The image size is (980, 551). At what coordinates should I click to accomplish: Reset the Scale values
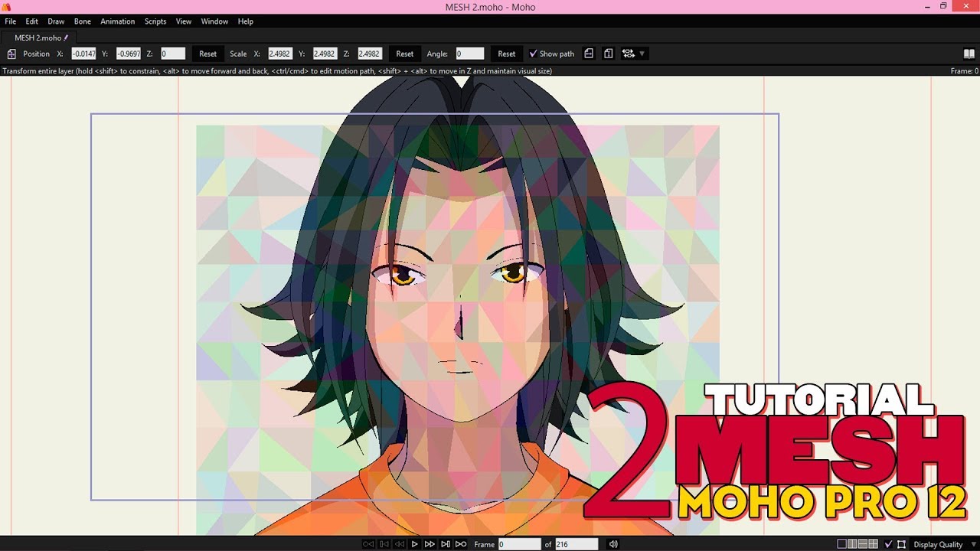click(405, 54)
